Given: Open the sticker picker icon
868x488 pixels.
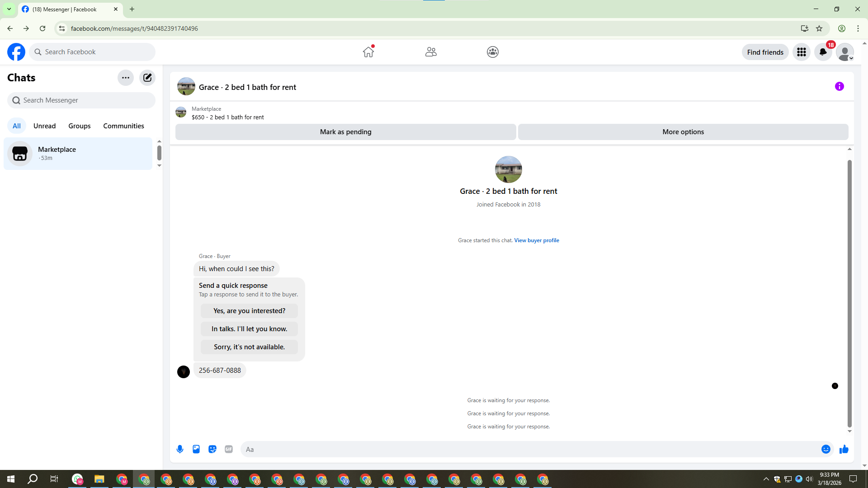Looking at the screenshot, I should 212,449.
